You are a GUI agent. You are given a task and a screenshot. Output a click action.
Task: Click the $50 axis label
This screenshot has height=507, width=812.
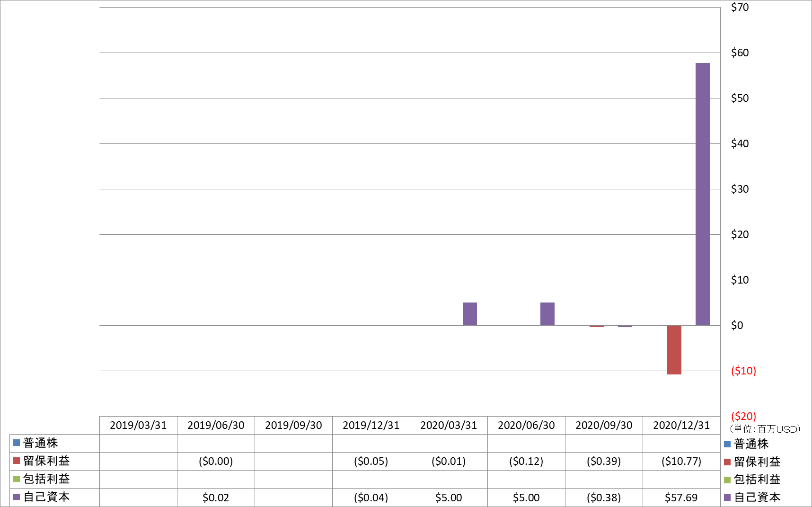point(740,98)
